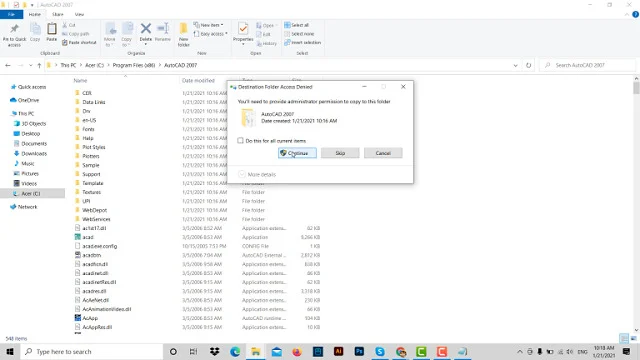Click Select all in ribbon
The image size is (640, 360).
coord(297,25)
